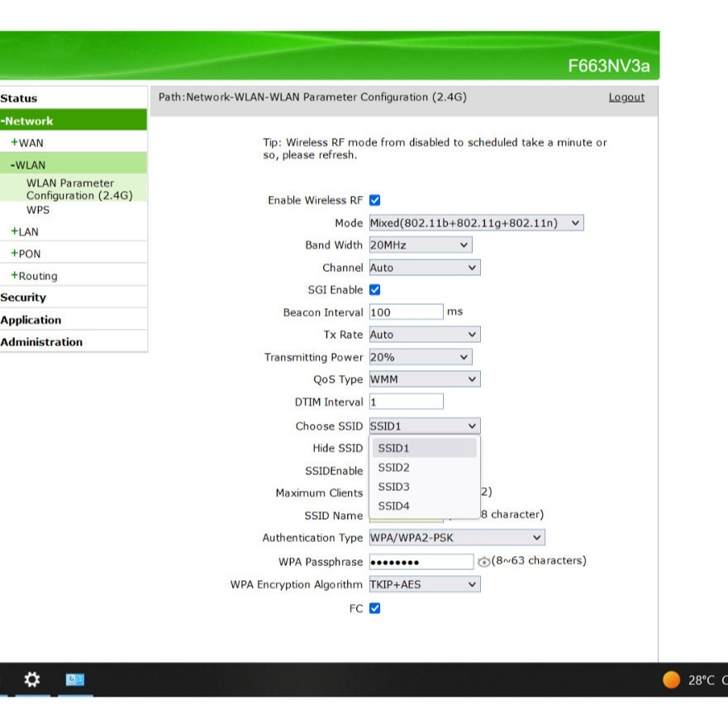Expand the WAN submenu
Image resolution: width=728 pixels, height=728 pixels.
pyautogui.click(x=28, y=143)
